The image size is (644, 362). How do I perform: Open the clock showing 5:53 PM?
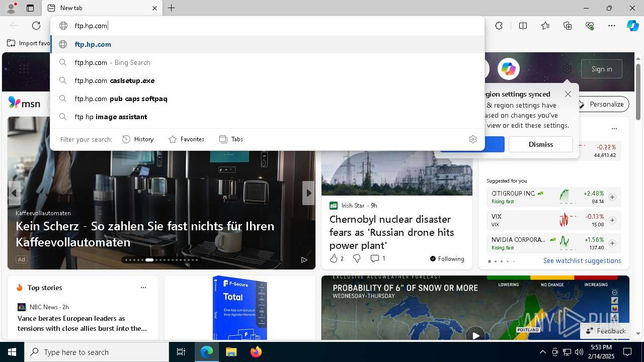601,352
